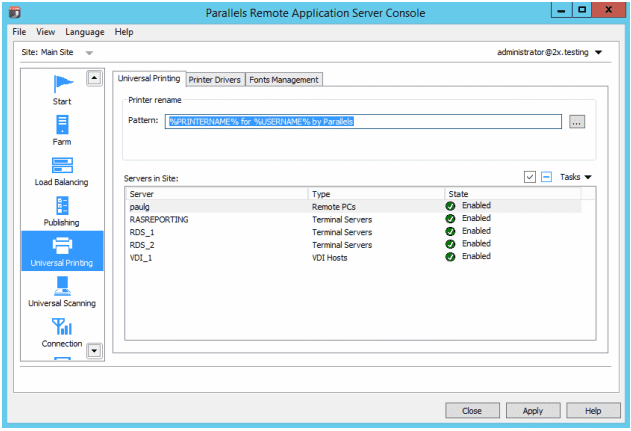631x431 pixels.
Task: Select the RDS_2 server row
Action: [354, 245]
